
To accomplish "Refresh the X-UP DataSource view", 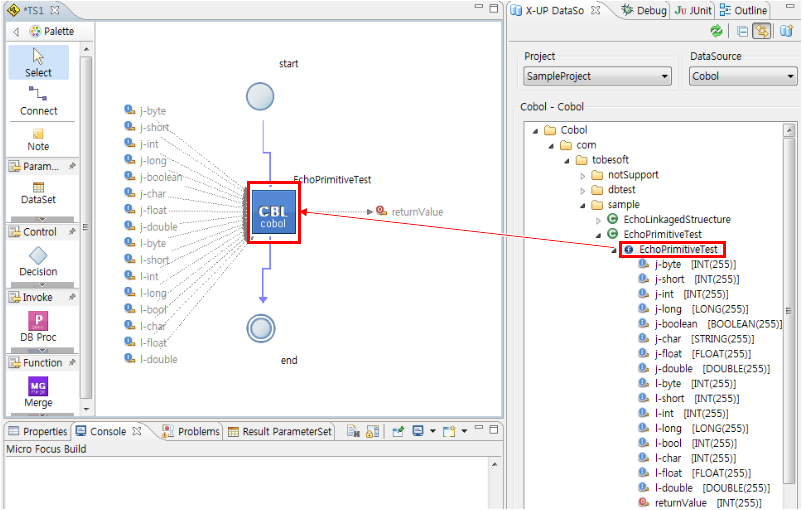I will tap(716, 32).
